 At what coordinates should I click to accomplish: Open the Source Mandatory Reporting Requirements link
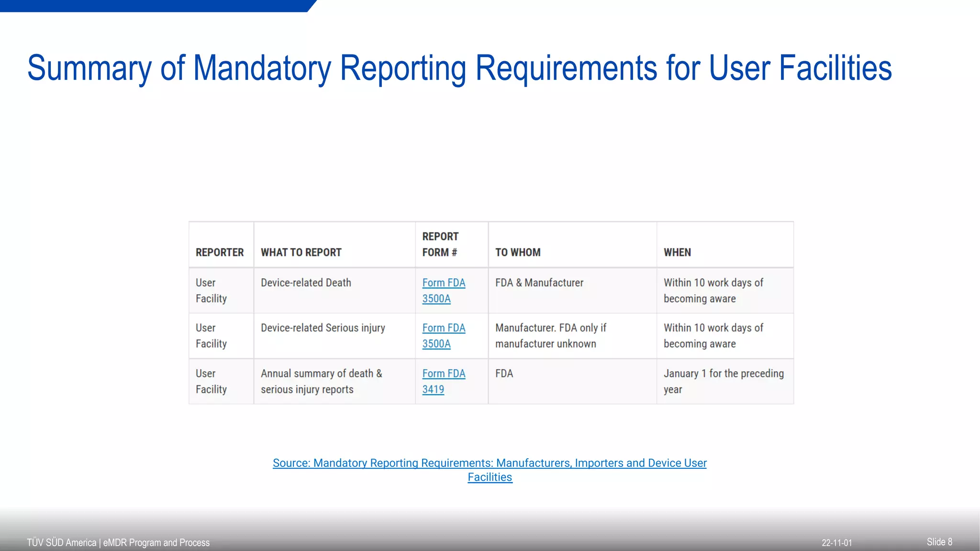[x=490, y=463]
